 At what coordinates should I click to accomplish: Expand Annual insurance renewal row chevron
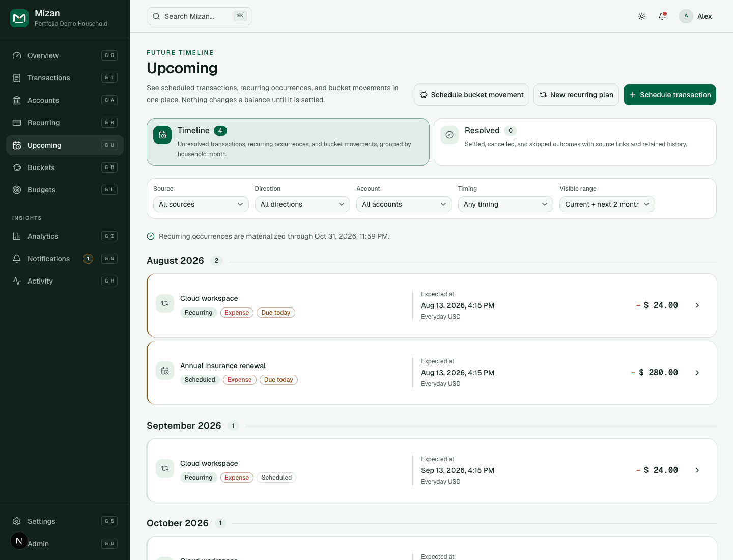(697, 373)
